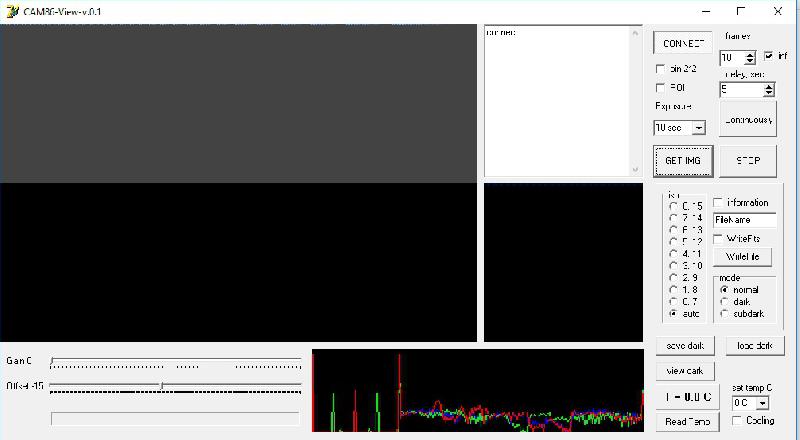The image size is (800, 440).
Task: Select the 5..12 bit range radio
Action: [673, 242]
